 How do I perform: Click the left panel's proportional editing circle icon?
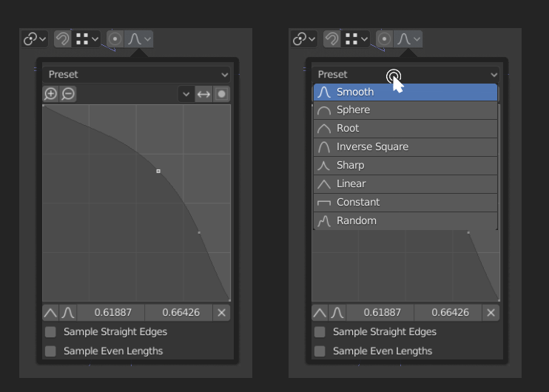pos(115,39)
